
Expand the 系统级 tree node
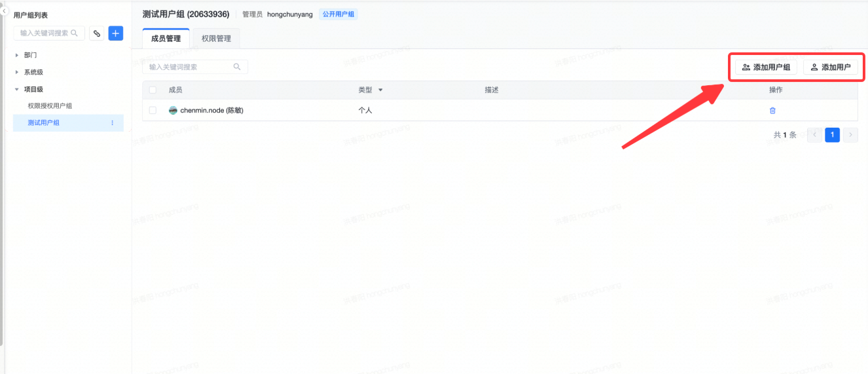click(17, 72)
